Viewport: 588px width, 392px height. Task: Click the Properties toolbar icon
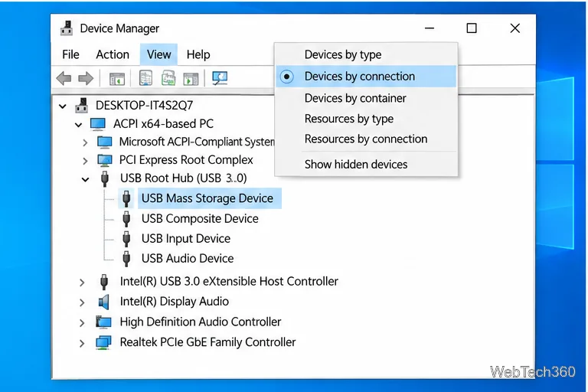pyautogui.click(x=145, y=78)
